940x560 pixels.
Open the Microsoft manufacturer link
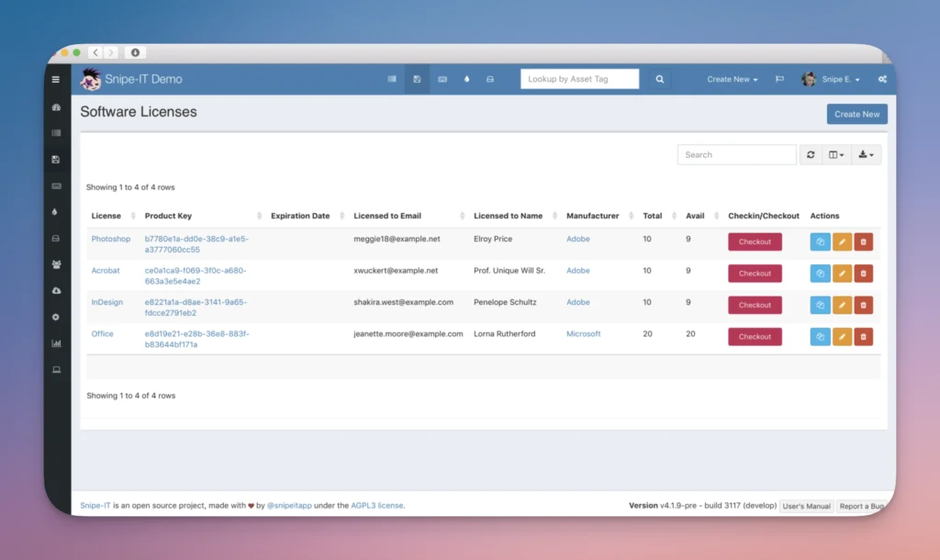[x=584, y=334]
